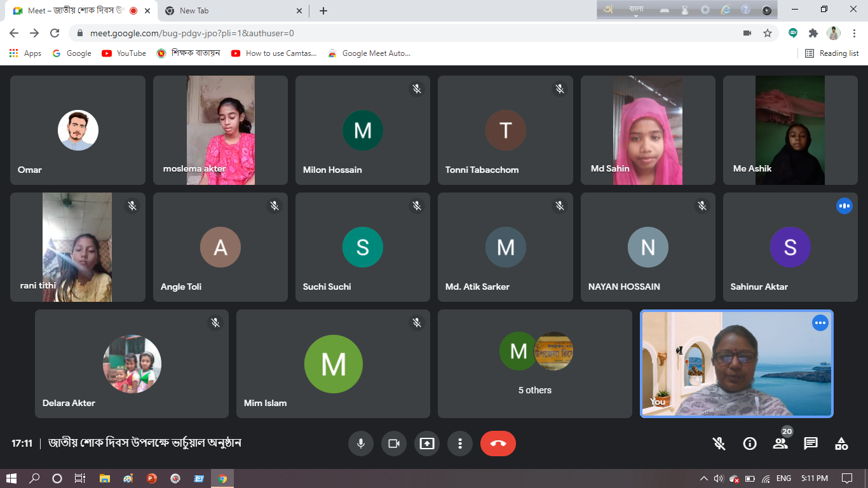Open File Explorer from the taskbar
Viewport: 868px width, 488px height.
[104, 478]
